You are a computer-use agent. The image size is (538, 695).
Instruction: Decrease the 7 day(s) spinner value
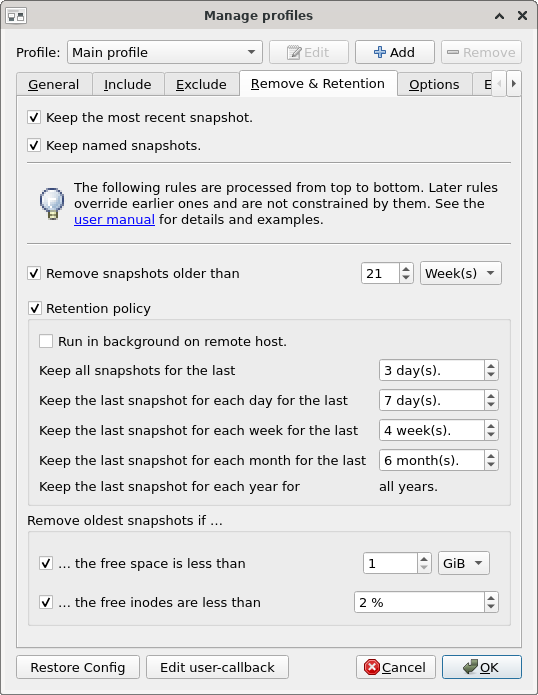491,405
